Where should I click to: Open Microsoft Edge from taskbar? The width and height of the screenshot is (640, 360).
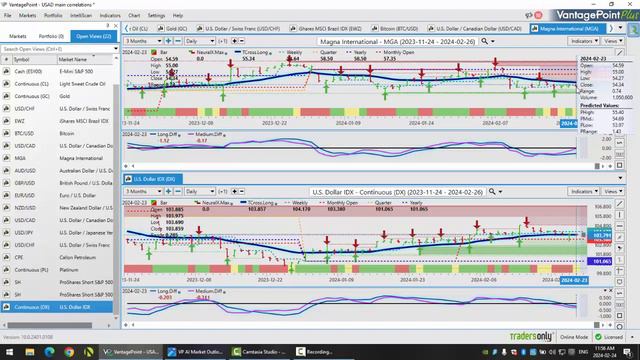coord(49,351)
